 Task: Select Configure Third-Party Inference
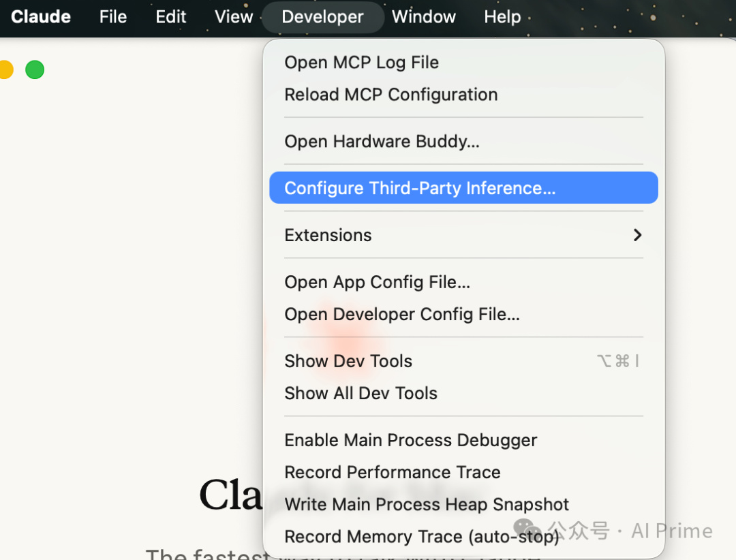(x=420, y=188)
